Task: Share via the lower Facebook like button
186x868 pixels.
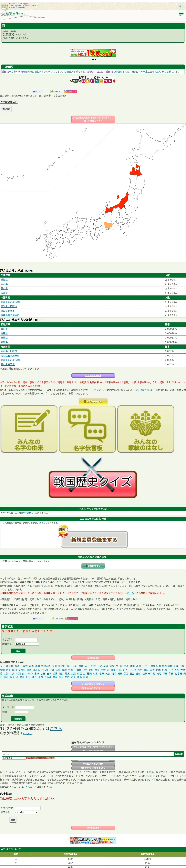Action: click(37, 618)
